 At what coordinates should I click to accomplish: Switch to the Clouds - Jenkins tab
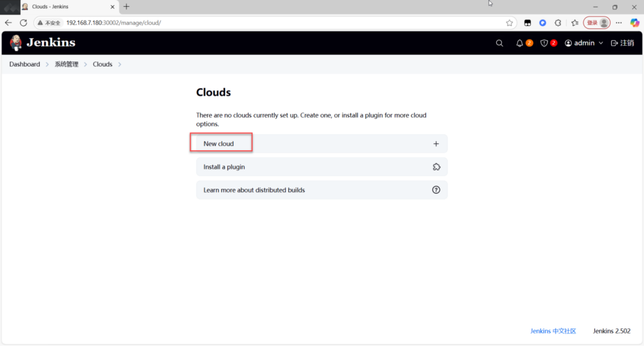(63, 7)
